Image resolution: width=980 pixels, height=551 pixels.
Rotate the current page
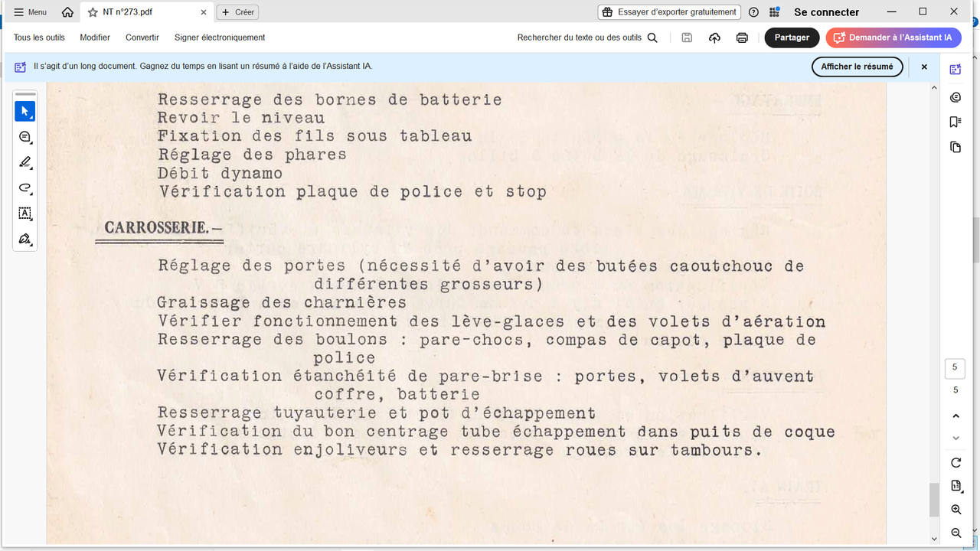point(955,462)
